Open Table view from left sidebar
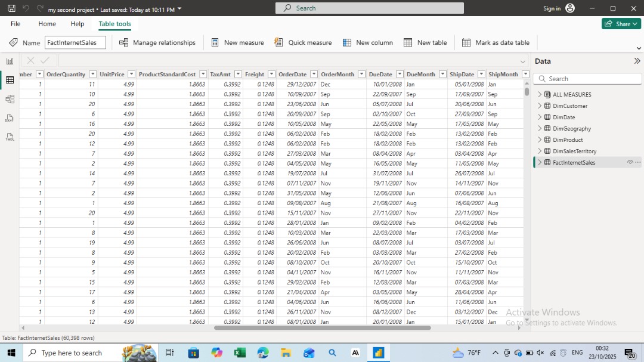The image size is (644, 362). pos(10,80)
